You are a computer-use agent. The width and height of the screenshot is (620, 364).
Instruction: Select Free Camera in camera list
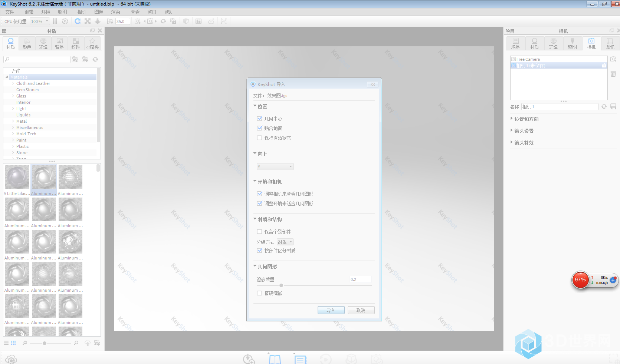click(x=559, y=59)
